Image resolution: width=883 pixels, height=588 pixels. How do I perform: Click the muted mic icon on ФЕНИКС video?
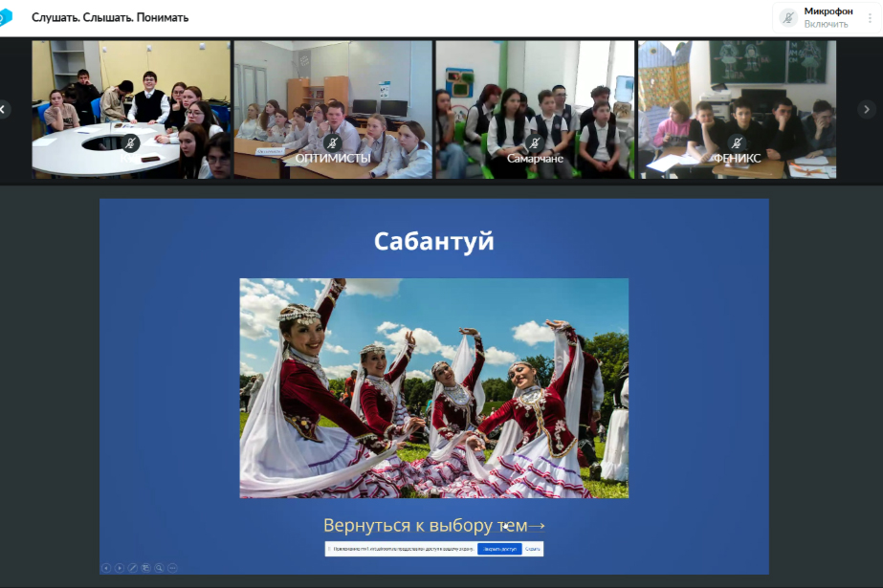tap(737, 143)
